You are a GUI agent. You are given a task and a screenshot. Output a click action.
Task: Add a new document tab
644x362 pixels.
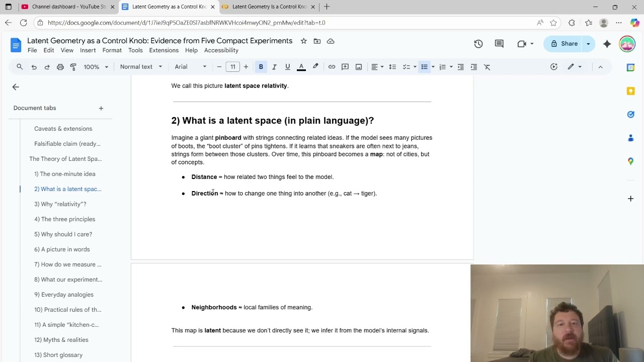(x=101, y=108)
